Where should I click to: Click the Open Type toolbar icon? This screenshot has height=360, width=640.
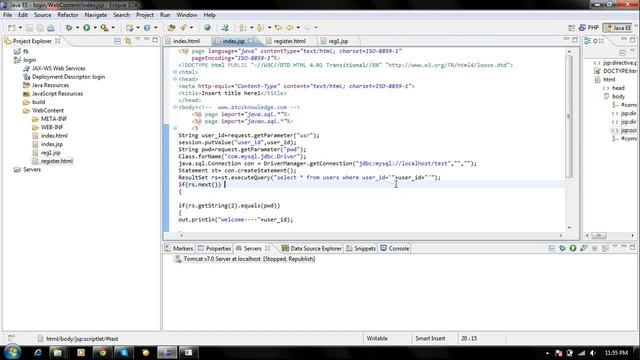171,28
